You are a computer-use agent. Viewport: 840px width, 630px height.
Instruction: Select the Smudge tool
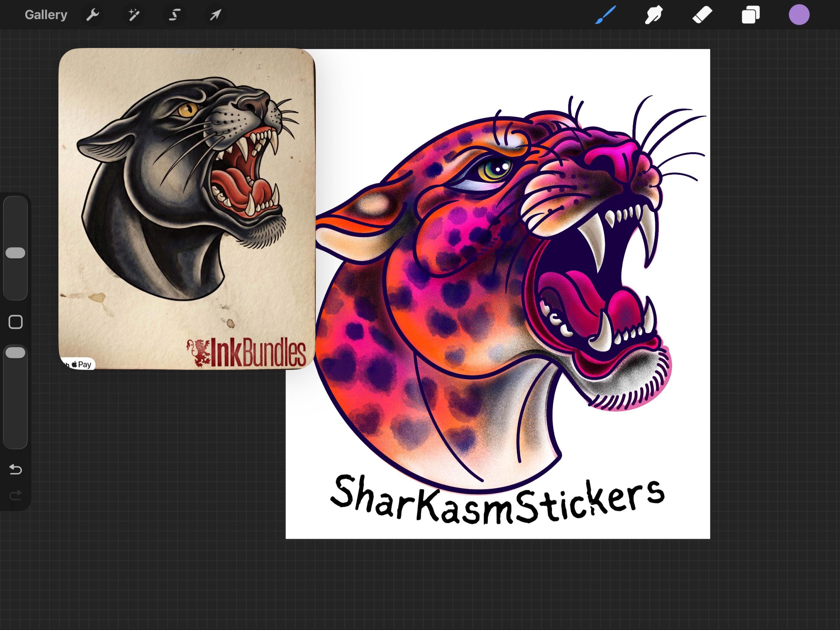(x=654, y=15)
